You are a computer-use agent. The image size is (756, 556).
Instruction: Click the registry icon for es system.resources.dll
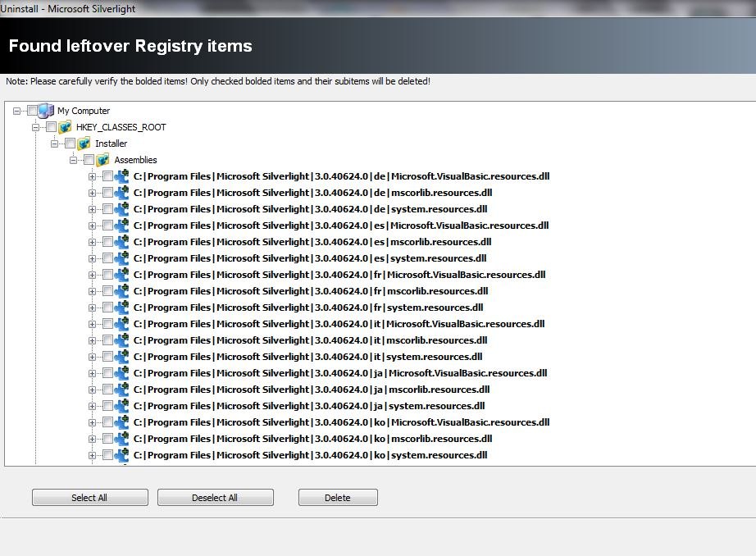coord(121,258)
